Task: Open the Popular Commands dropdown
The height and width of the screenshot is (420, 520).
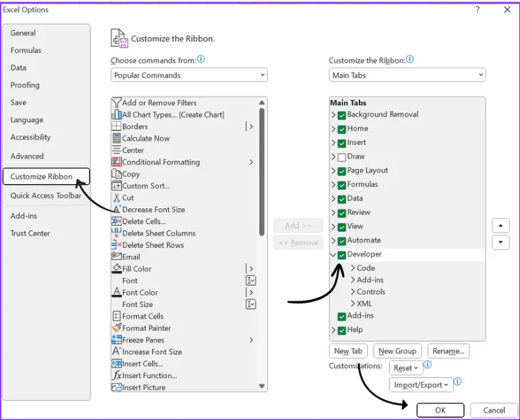Action: [x=189, y=75]
